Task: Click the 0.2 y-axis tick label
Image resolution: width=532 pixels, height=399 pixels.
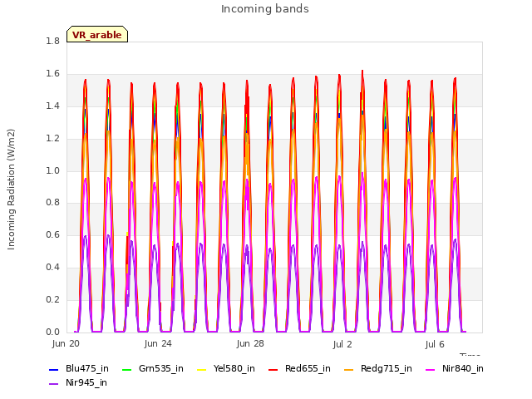Action: [52, 299]
